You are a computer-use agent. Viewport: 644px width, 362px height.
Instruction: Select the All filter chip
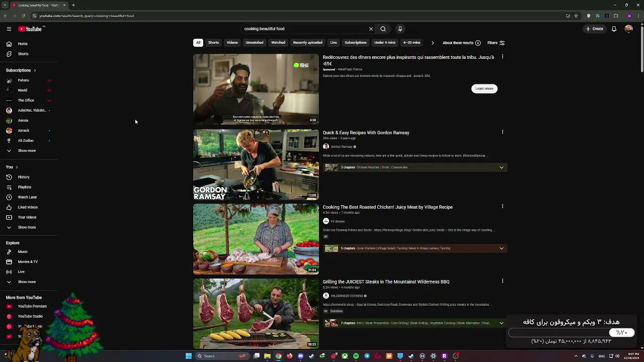tap(198, 43)
